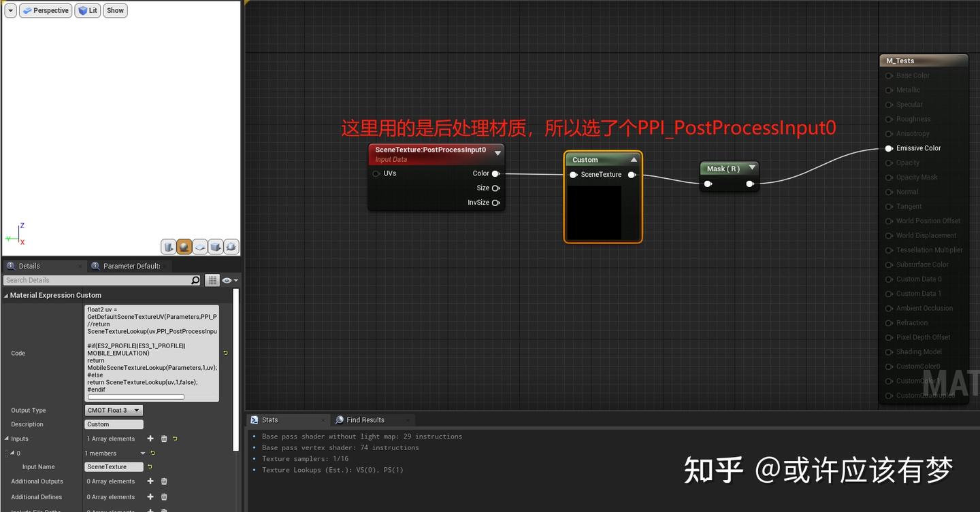Click the trash icon beside '1 Array elements'

(x=164, y=439)
